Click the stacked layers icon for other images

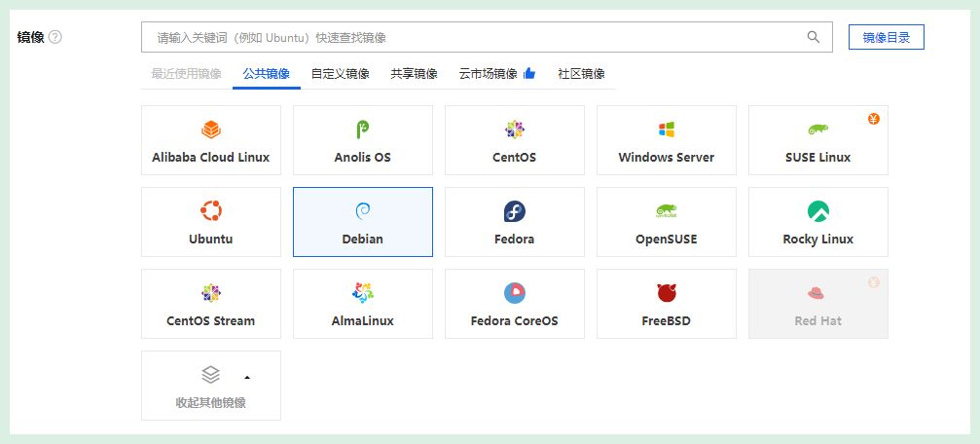click(x=211, y=375)
